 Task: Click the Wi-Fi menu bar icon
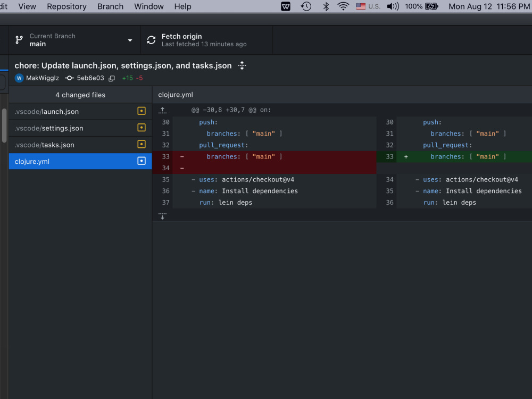pos(343,6)
